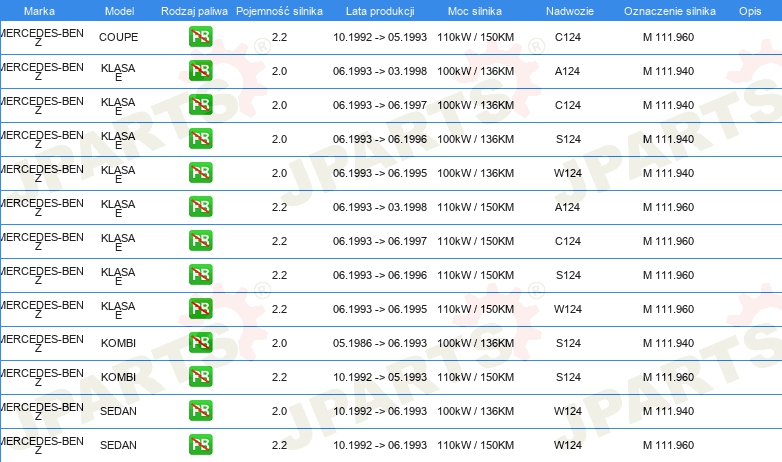Click the S124 cell in the KLASA E 2.0 row
782x462 pixels.
coord(569,139)
